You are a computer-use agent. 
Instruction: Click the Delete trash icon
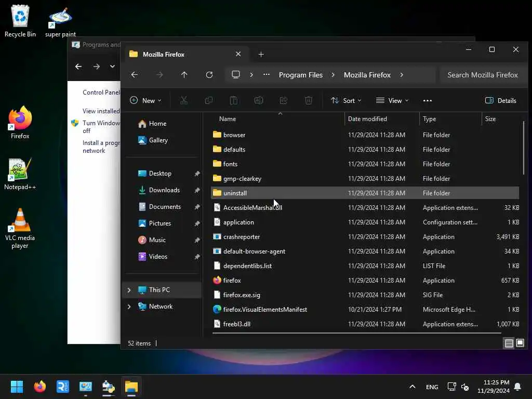click(309, 100)
